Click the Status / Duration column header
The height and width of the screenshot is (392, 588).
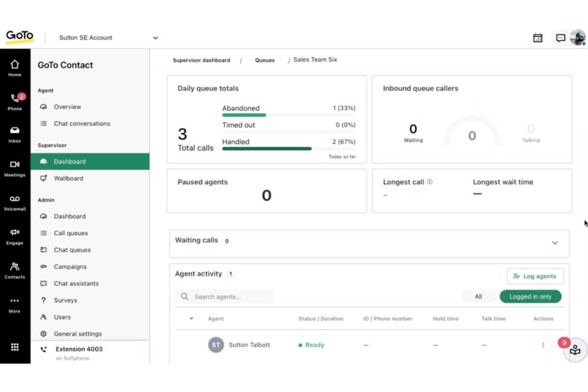pyautogui.click(x=321, y=319)
